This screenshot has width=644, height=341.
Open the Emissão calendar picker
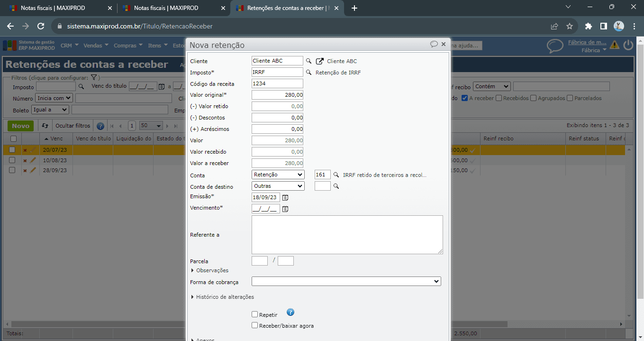(x=285, y=197)
